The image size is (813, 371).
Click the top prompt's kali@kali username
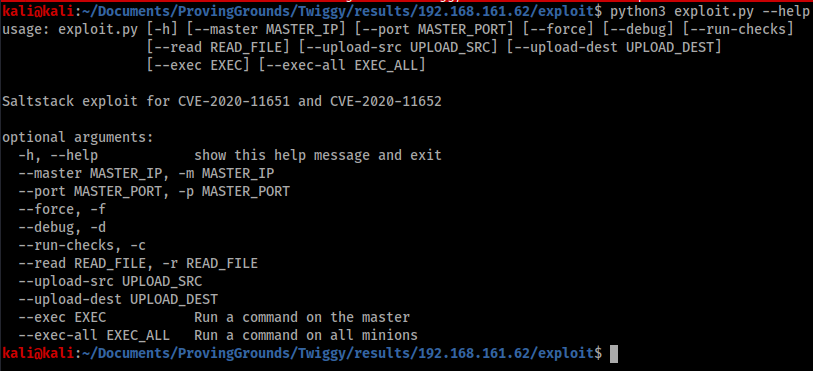38,11
